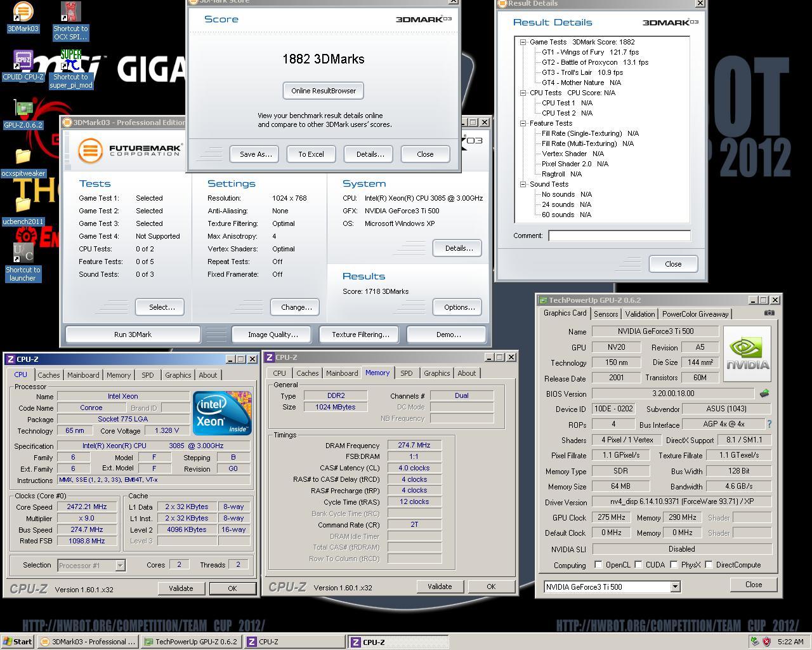Open the Windows Start button
Image resolution: width=812 pixels, height=650 pixels.
(x=18, y=642)
